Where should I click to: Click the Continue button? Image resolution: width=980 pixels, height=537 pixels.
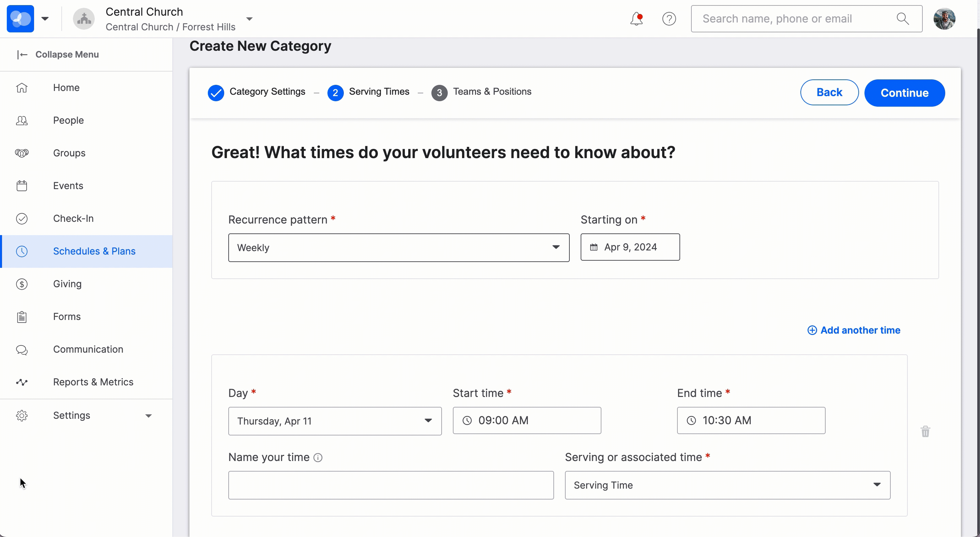pyautogui.click(x=904, y=93)
